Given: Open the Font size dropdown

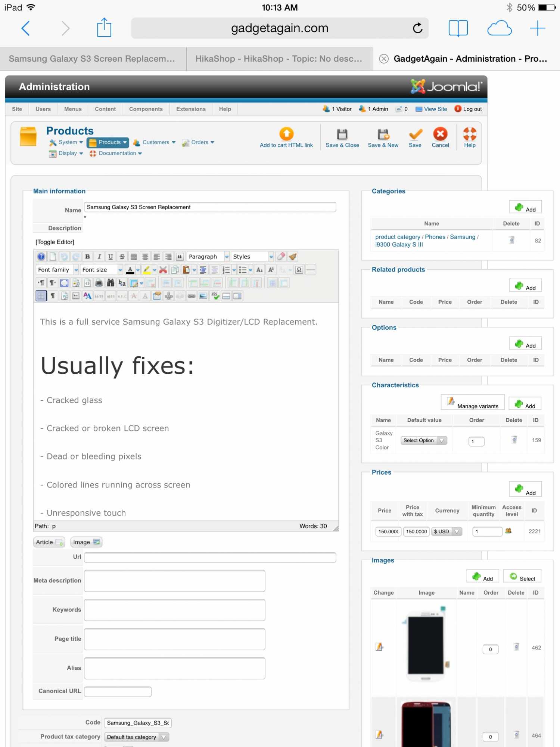Looking at the screenshot, I should coord(102,270).
